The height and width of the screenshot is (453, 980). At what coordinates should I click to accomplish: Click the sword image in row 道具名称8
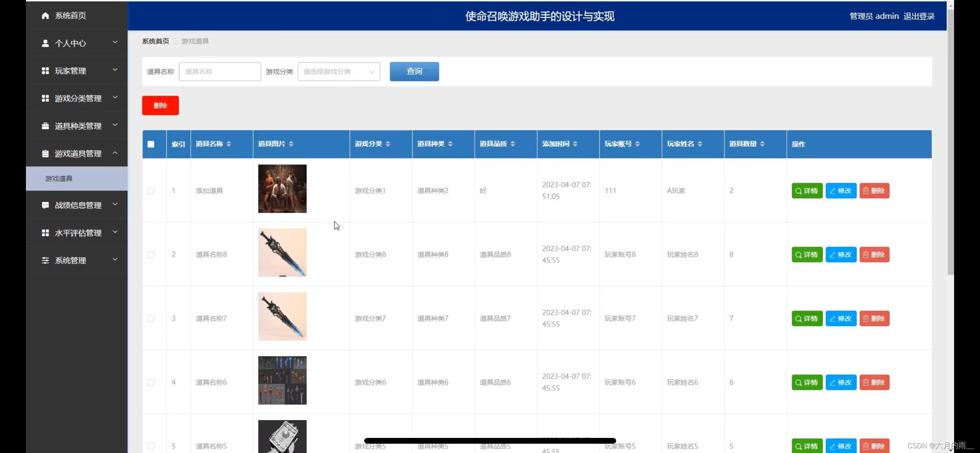282,252
